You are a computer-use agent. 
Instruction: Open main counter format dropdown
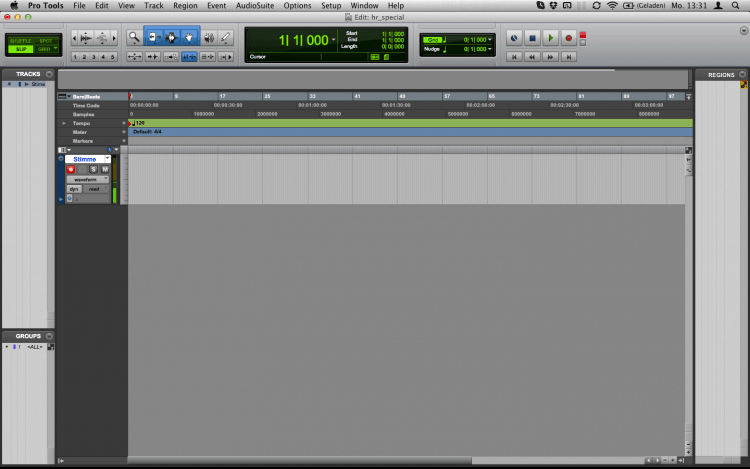click(x=333, y=40)
